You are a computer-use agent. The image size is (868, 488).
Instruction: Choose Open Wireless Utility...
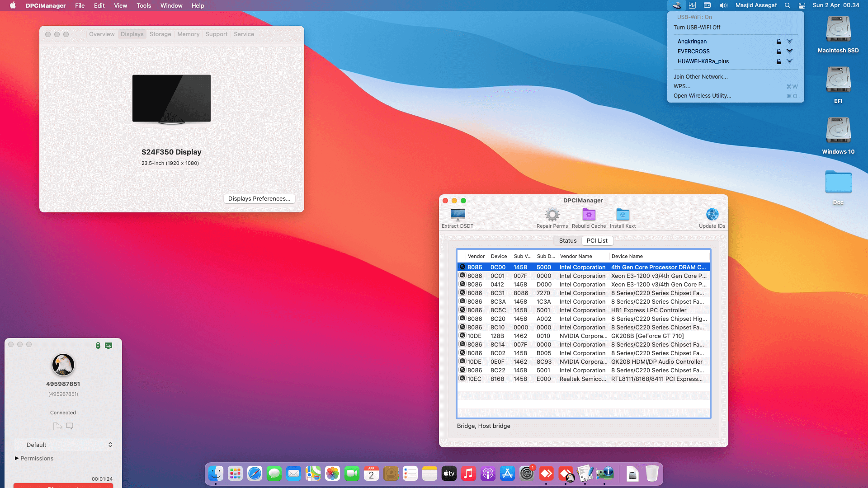[x=736, y=96]
